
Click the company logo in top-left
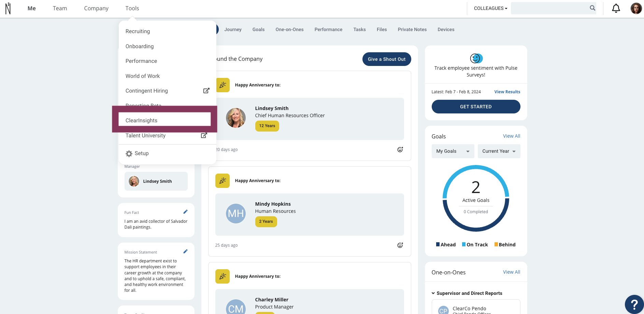8,8
